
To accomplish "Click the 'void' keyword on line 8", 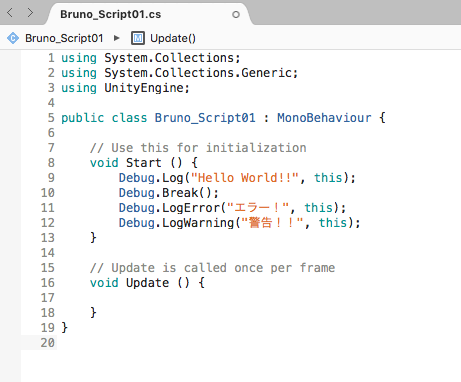I will [104, 163].
